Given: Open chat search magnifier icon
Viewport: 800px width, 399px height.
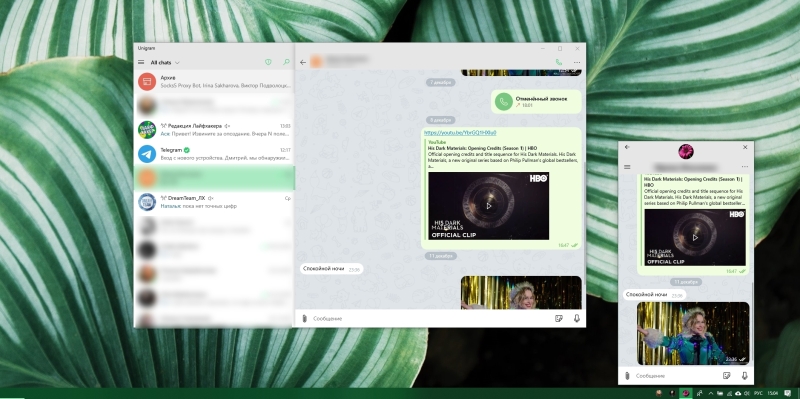Looking at the screenshot, I should tap(286, 62).
